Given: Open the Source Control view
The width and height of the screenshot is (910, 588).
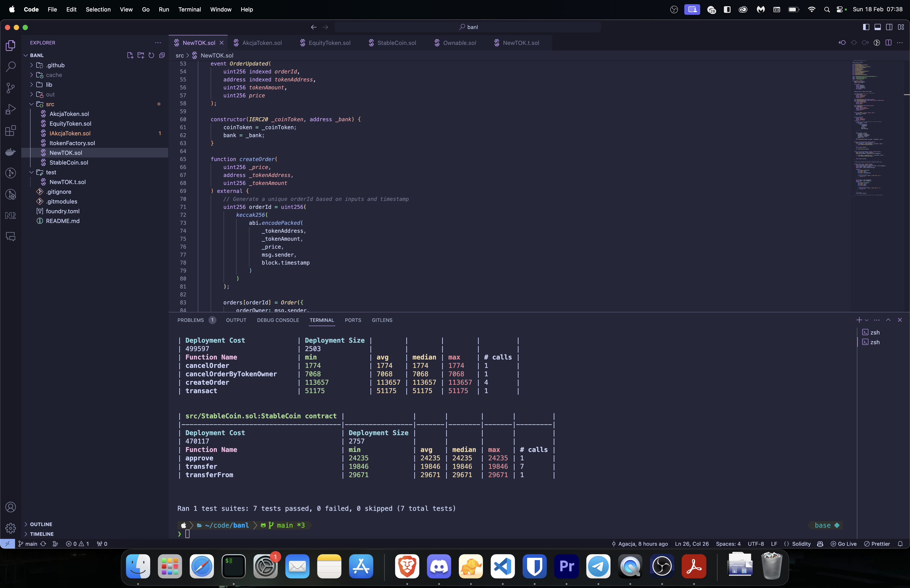Looking at the screenshot, I should pyautogui.click(x=11, y=88).
